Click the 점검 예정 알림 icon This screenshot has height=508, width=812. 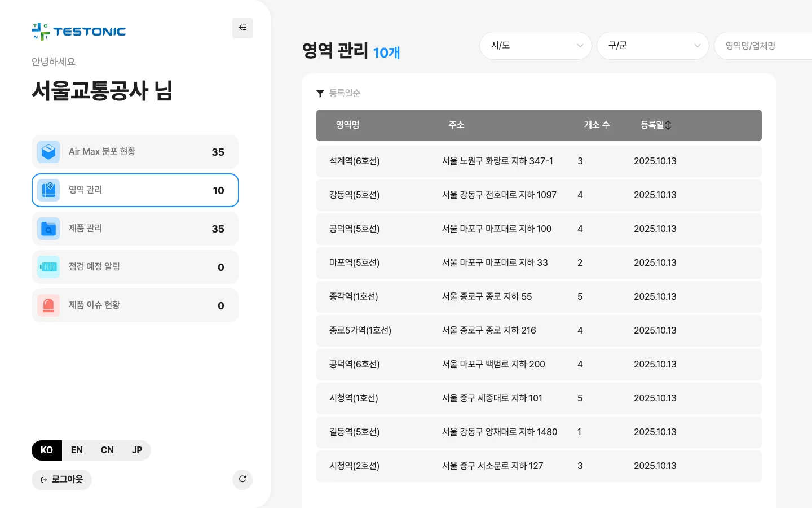coord(48,267)
